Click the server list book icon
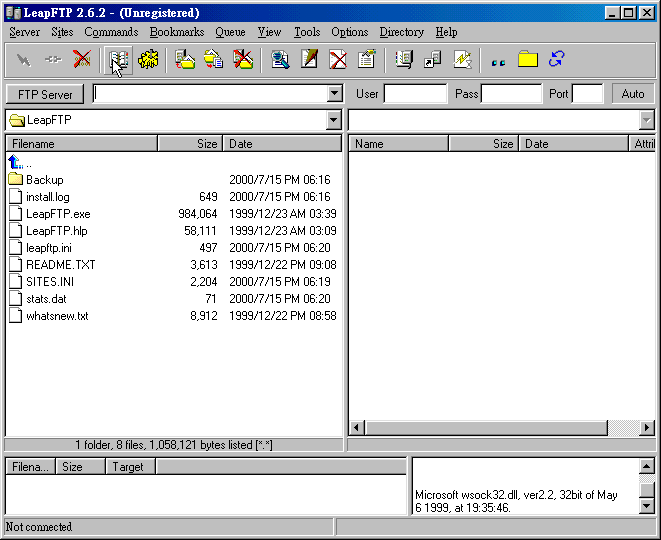Image resolution: width=661 pixels, height=540 pixels. tap(404, 59)
